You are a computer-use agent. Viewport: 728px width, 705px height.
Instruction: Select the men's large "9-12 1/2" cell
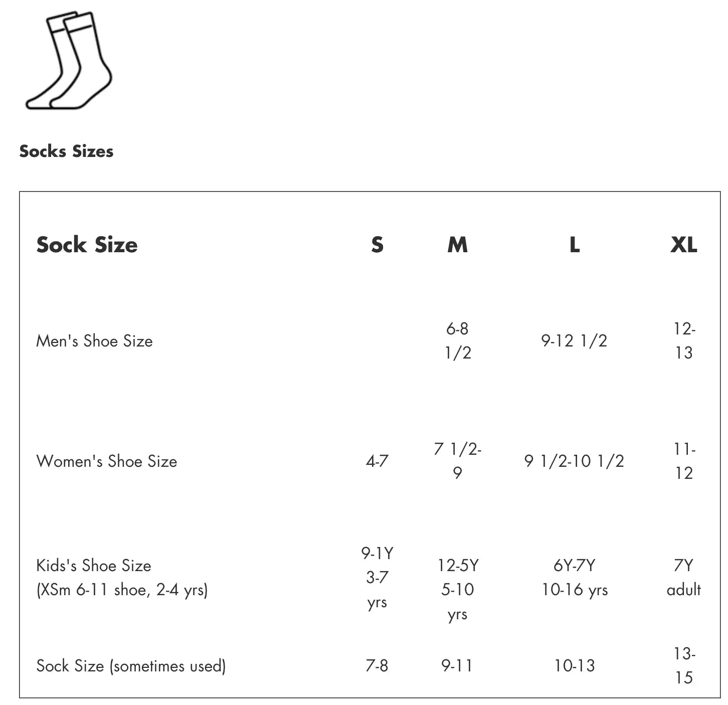coord(574,341)
